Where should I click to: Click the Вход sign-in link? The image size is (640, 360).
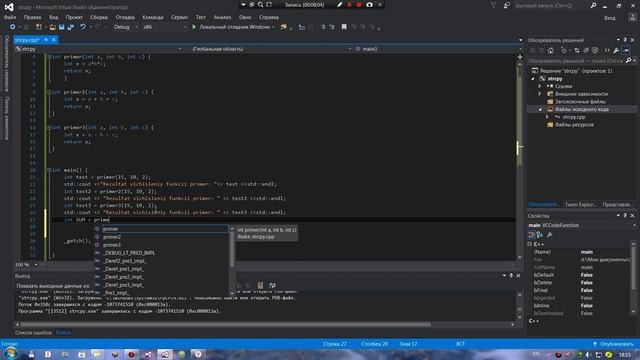[610, 18]
